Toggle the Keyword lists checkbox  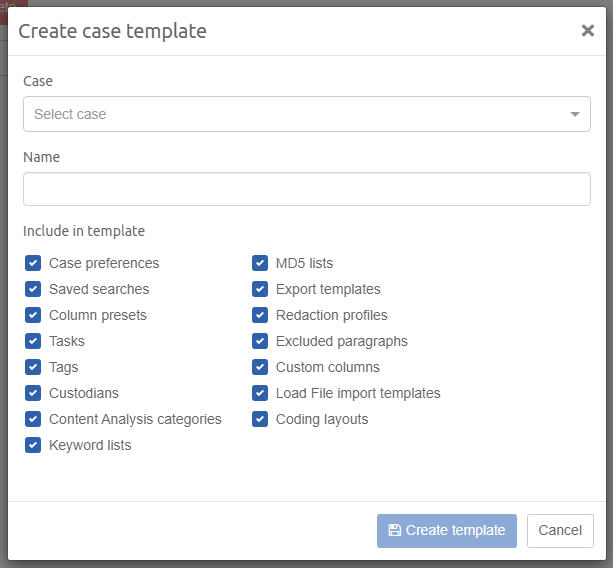pyautogui.click(x=33, y=445)
